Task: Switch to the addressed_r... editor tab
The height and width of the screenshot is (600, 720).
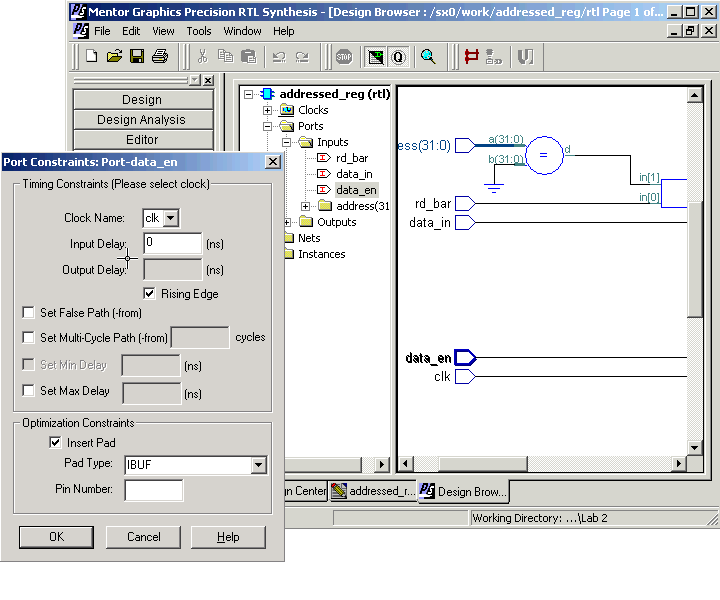Action: coord(373,491)
